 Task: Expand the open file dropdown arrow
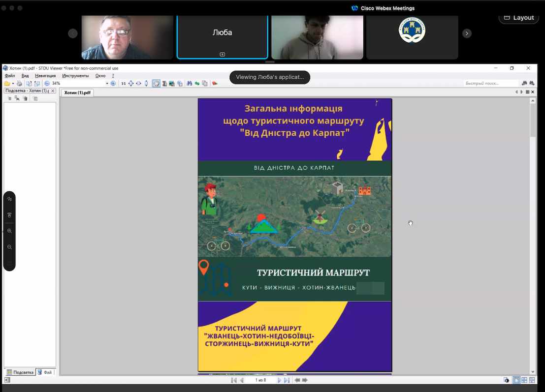(x=13, y=84)
